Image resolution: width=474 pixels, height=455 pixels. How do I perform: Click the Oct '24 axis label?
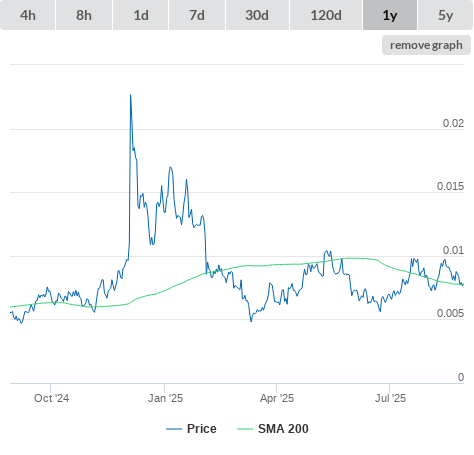coord(51,398)
